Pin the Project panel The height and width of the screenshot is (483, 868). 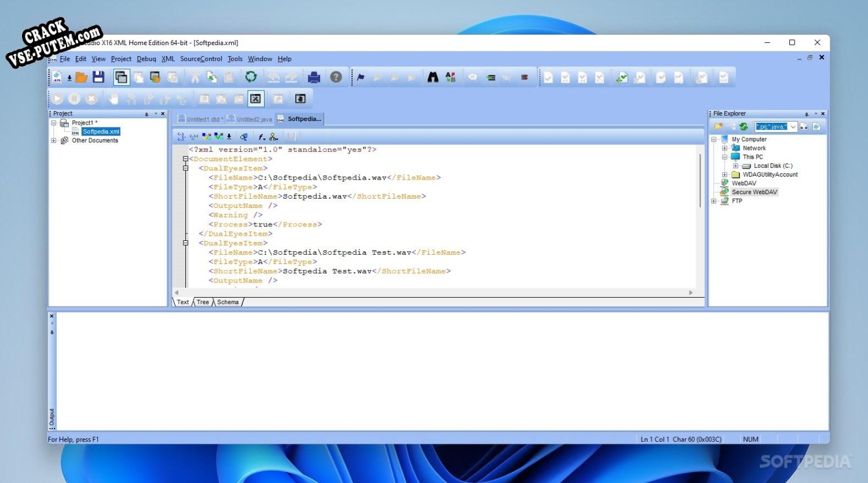[x=147, y=114]
